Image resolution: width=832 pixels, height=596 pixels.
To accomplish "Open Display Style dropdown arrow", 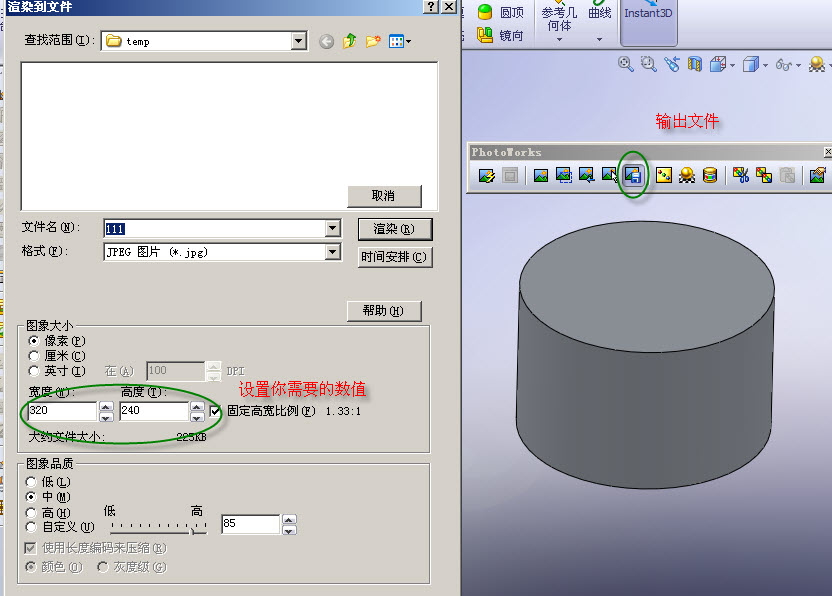I will (765, 66).
